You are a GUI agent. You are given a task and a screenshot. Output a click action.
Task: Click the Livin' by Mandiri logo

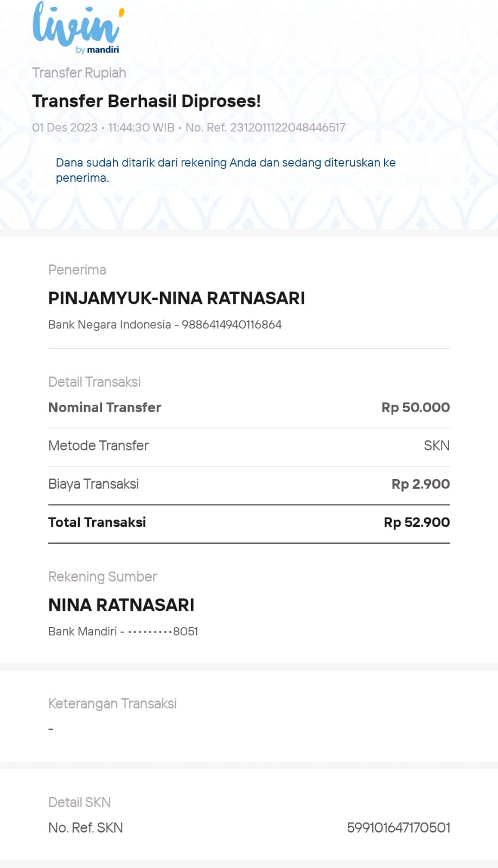click(x=78, y=28)
